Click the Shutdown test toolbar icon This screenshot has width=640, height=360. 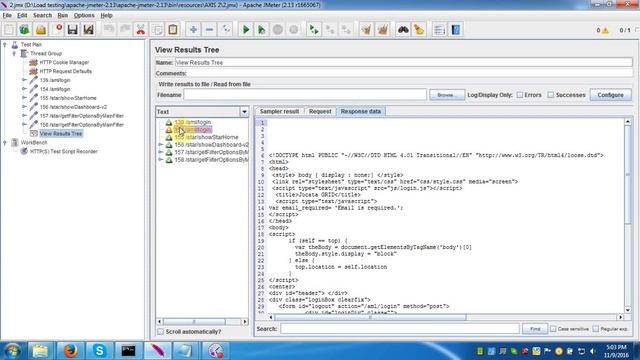[x=294, y=29]
